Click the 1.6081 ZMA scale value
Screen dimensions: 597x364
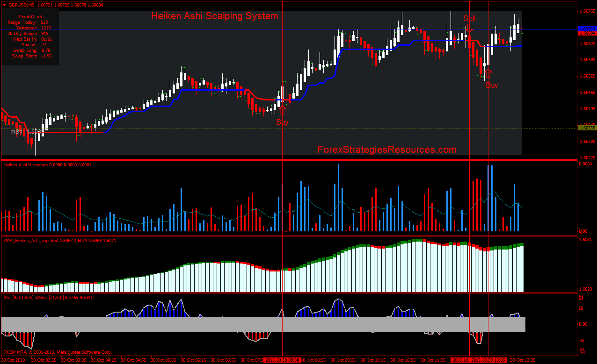(585, 240)
